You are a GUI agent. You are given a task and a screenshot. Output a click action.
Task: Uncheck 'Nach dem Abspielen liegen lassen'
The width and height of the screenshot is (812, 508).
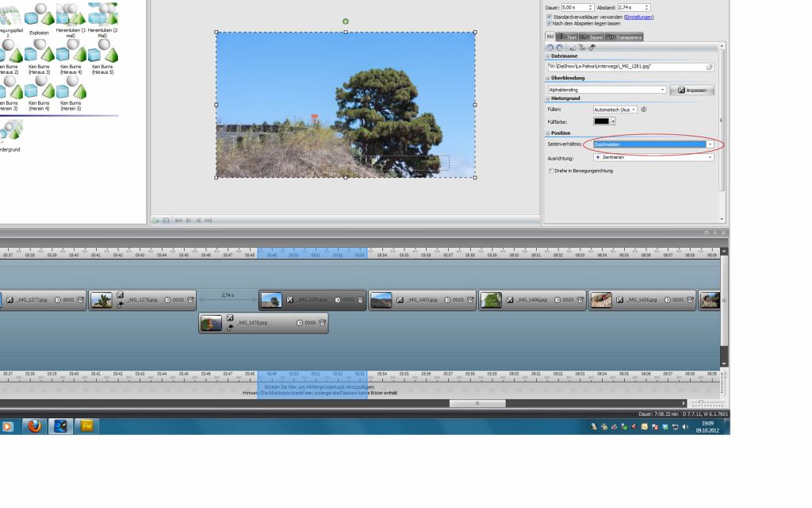point(550,23)
